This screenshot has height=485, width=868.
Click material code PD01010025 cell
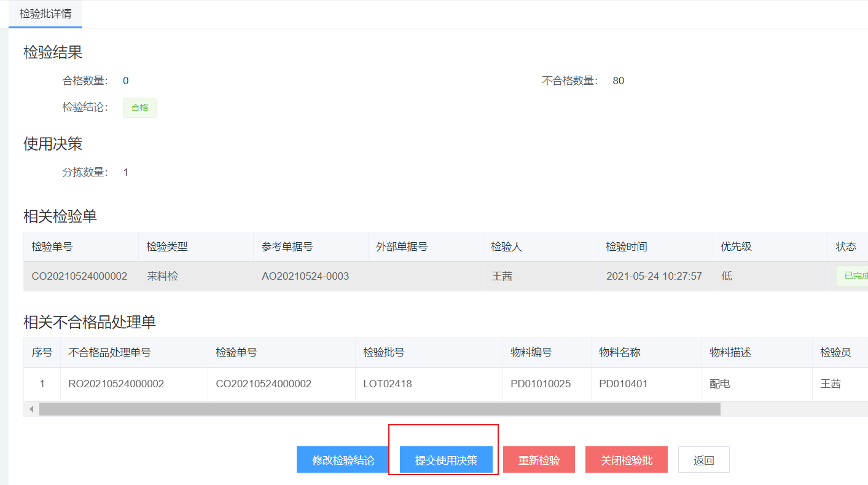pos(541,384)
